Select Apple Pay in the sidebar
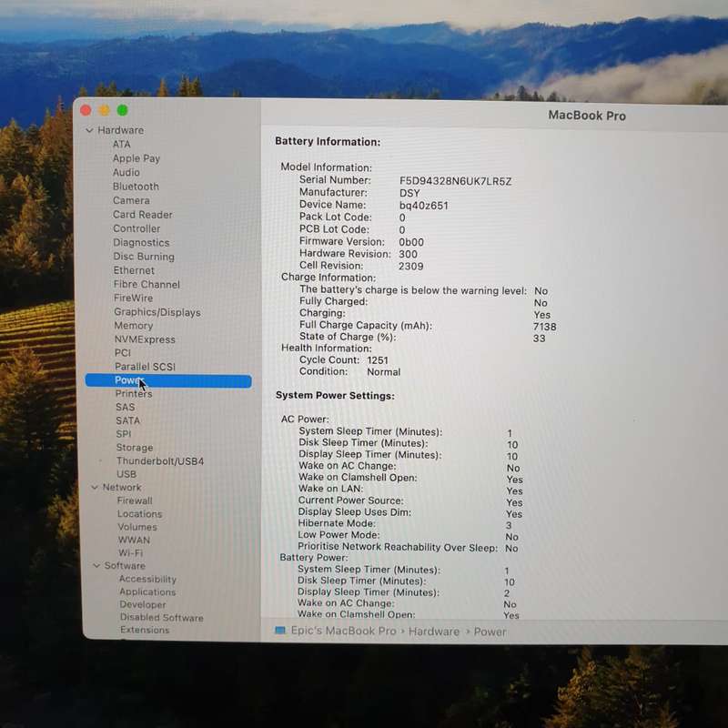Screen dimensions: 728x728 pyautogui.click(x=136, y=158)
